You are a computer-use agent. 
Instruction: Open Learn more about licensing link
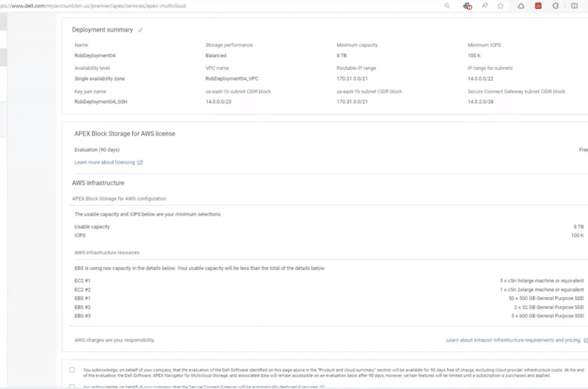pyautogui.click(x=105, y=162)
